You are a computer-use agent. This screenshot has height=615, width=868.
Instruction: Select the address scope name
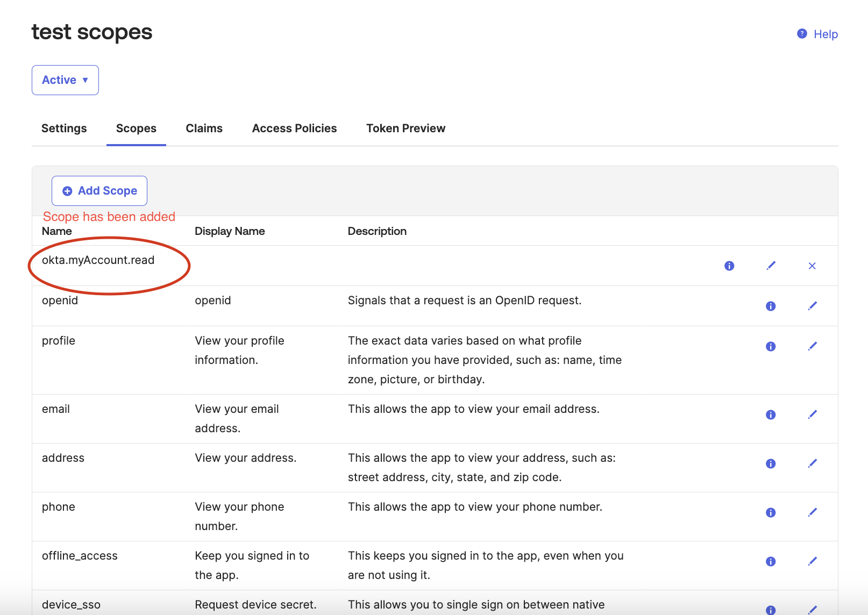point(63,458)
